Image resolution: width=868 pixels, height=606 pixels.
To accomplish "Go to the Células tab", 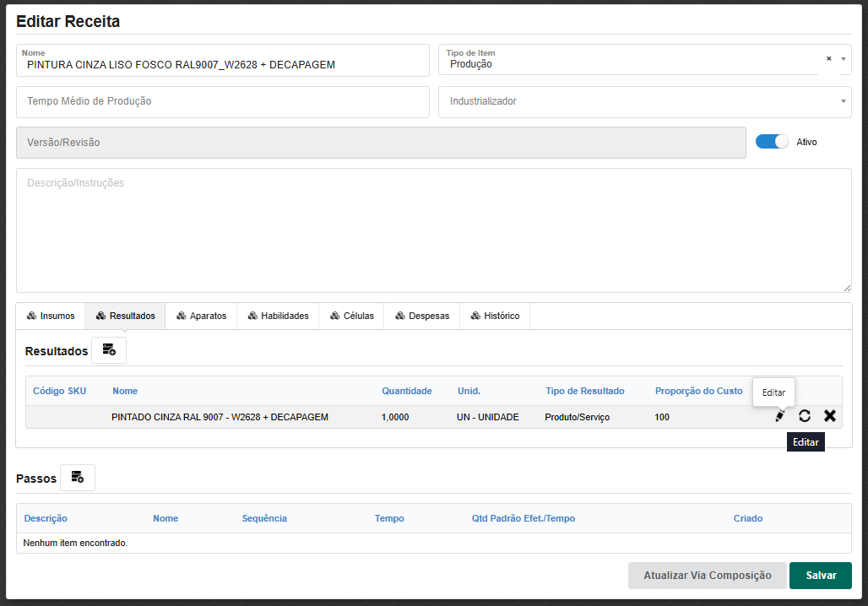I will click(351, 316).
